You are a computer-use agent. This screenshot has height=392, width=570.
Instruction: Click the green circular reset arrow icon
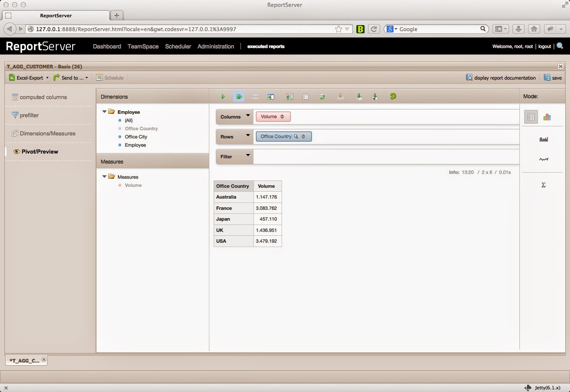coord(393,96)
